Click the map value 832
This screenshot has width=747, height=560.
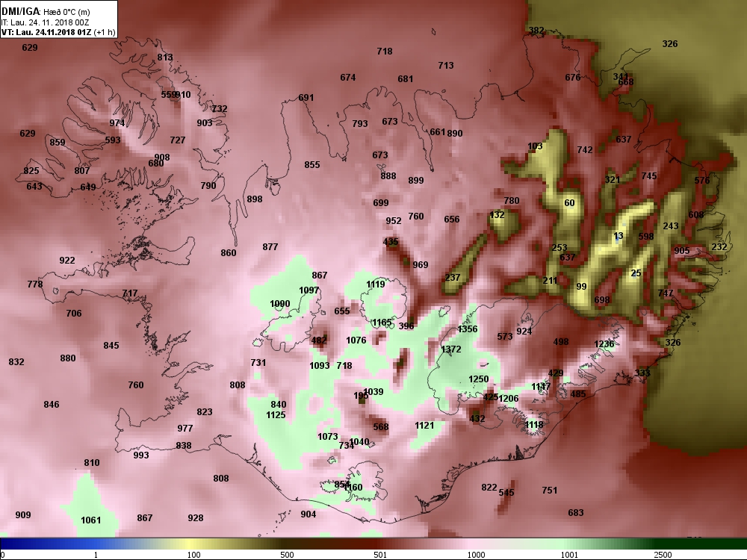(16, 362)
